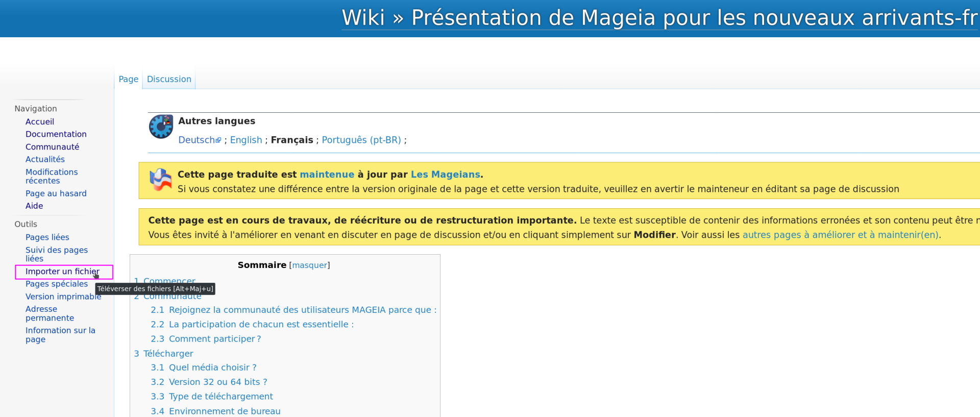The width and height of the screenshot is (980, 417).
Task: Open Pages spéciales
Action: pos(57,284)
